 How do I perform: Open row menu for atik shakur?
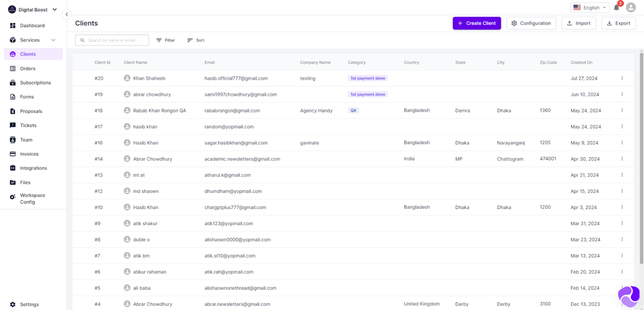pyautogui.click(x=622, y=223)
